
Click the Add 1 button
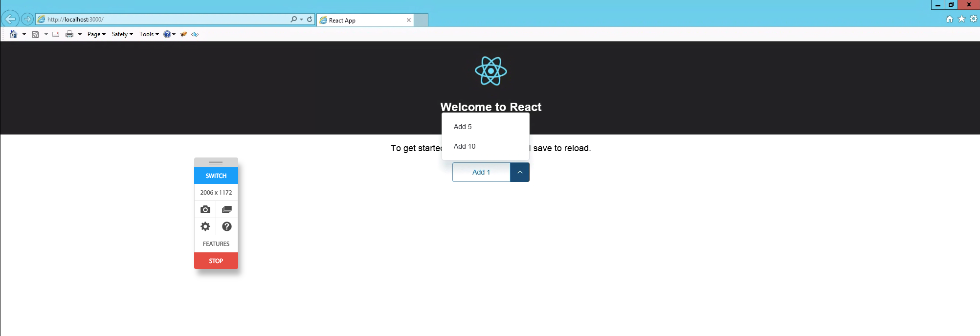pos(481,172)
